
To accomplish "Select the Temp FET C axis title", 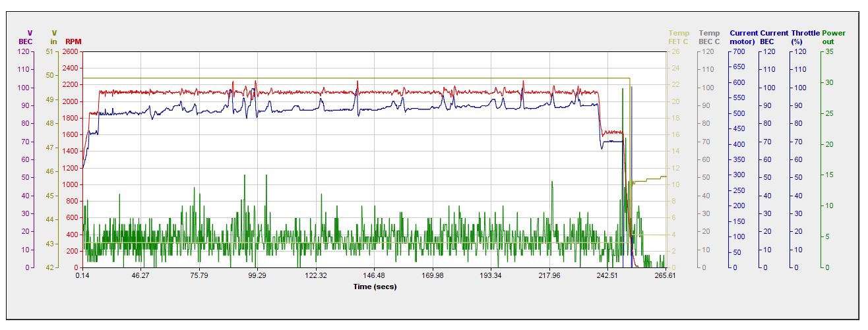I will (x=679, y=37).
